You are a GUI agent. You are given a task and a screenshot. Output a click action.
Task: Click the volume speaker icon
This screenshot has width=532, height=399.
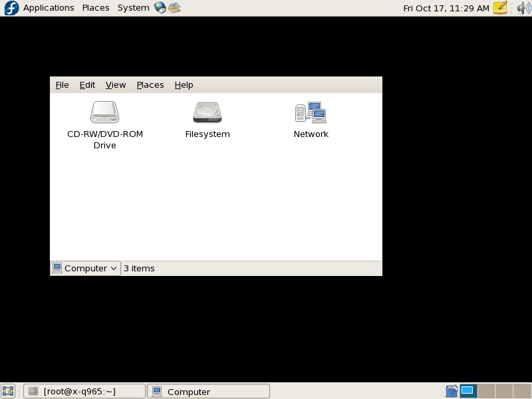pyautogui.click(x=523, y=8)
